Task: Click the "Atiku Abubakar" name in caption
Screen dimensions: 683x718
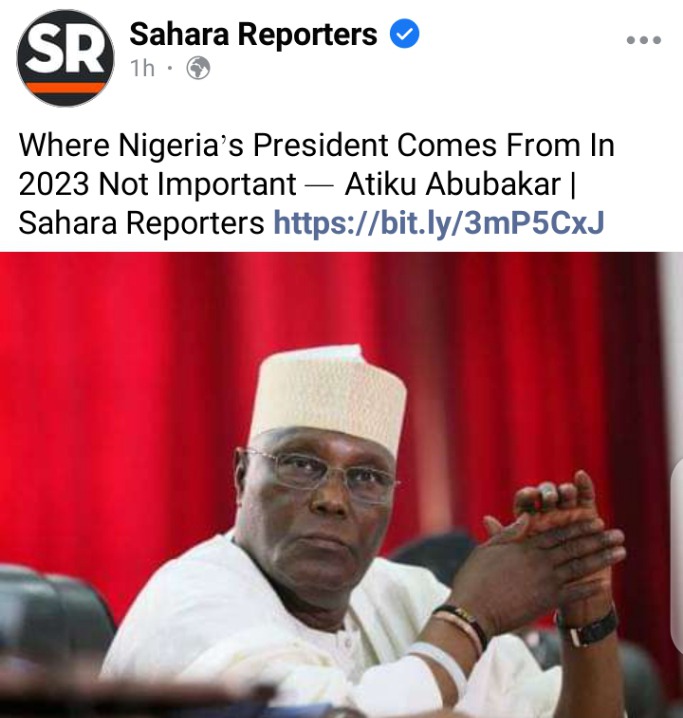Action: (453, 185)
